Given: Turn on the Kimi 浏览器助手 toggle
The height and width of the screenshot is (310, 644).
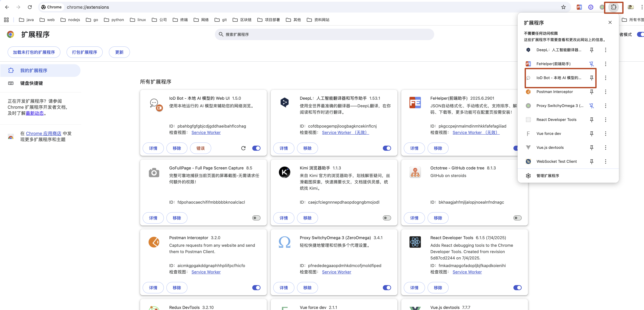Looking at the screenshot, I should [387, 218].
